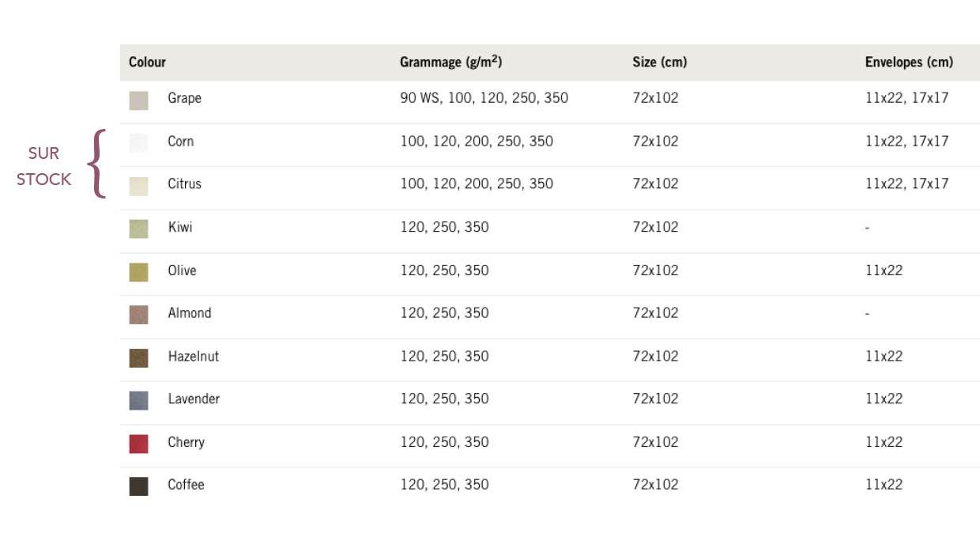Click the Grape colour swatch
The width and height of the screenshot is (980, 537).
coord(138,100)
